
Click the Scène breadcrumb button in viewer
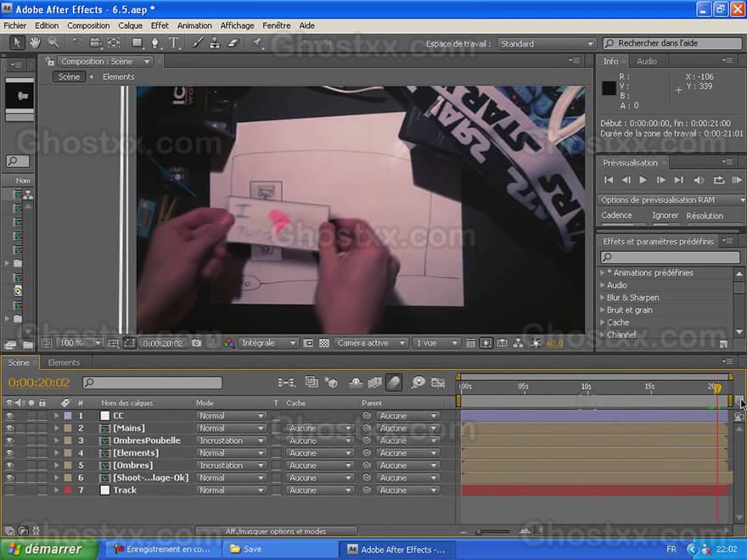tap(69, 76)
